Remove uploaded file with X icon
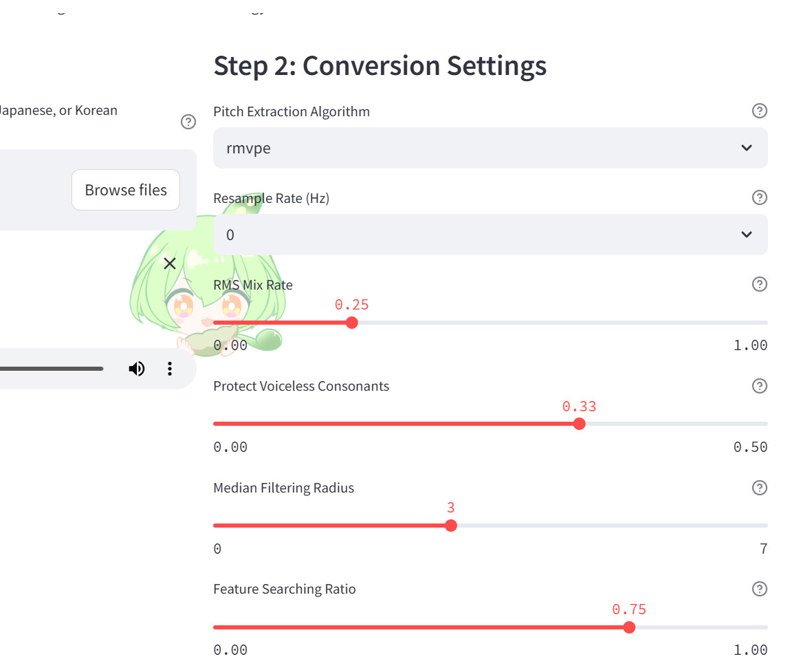 pos(170,263)
